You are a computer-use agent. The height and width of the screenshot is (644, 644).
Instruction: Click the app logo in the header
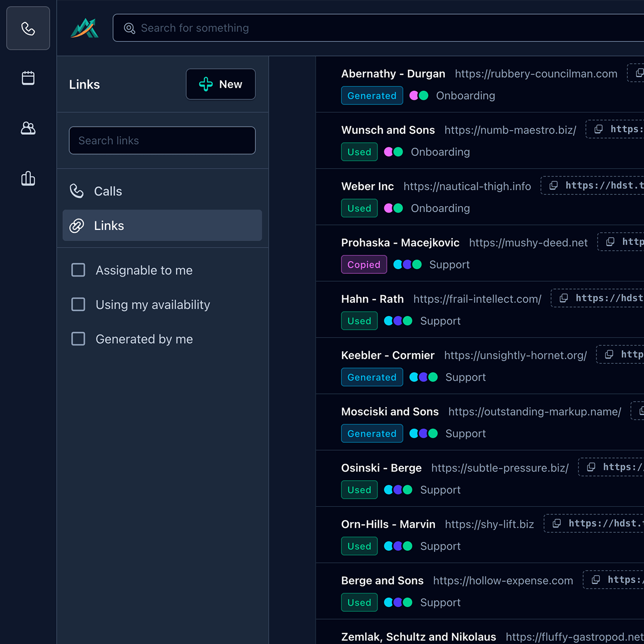pos(85,28)
